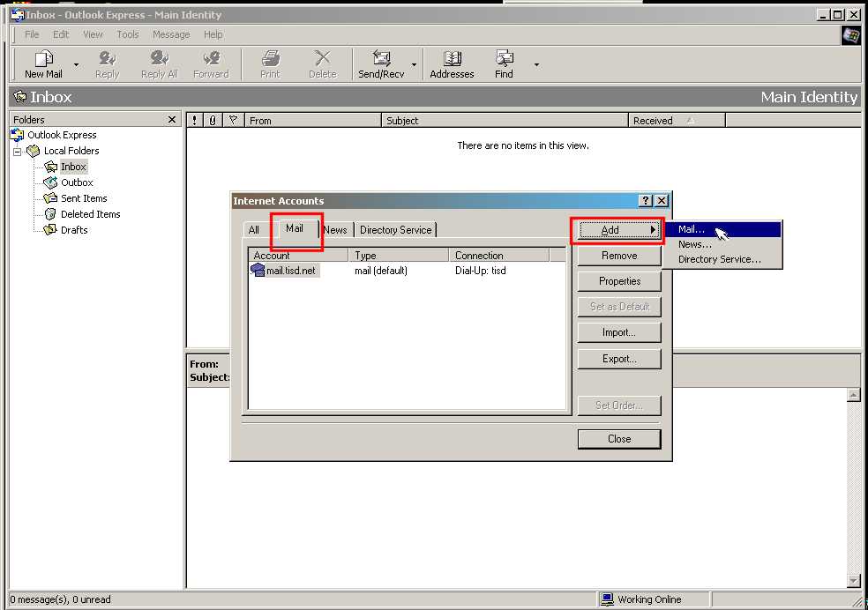Click the Deleted Items recycle icon

point(50,214)
